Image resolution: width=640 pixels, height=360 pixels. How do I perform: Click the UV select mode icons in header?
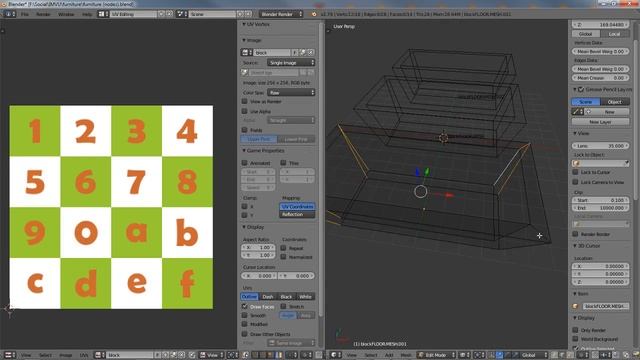(x=267, y=355)
